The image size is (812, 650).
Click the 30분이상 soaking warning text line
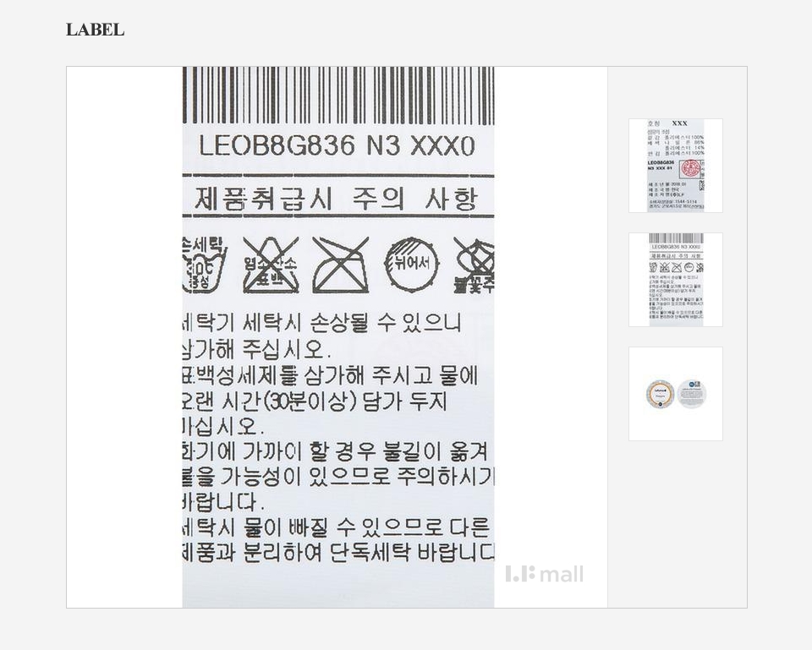point(314,401)
